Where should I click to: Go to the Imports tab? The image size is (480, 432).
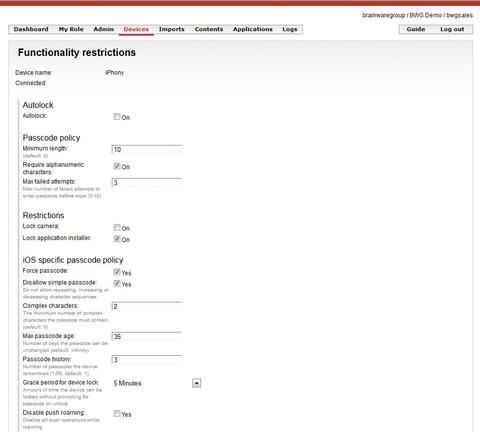171,29
